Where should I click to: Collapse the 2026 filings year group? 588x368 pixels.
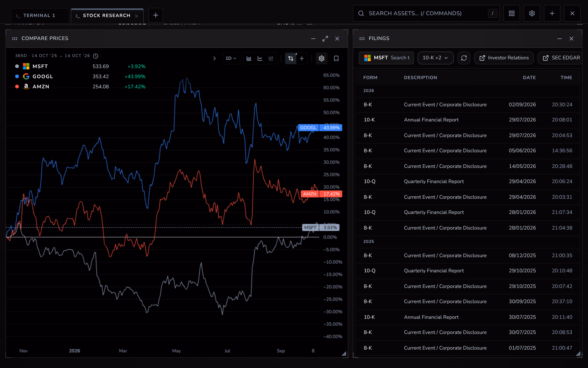tap(369, 91)
